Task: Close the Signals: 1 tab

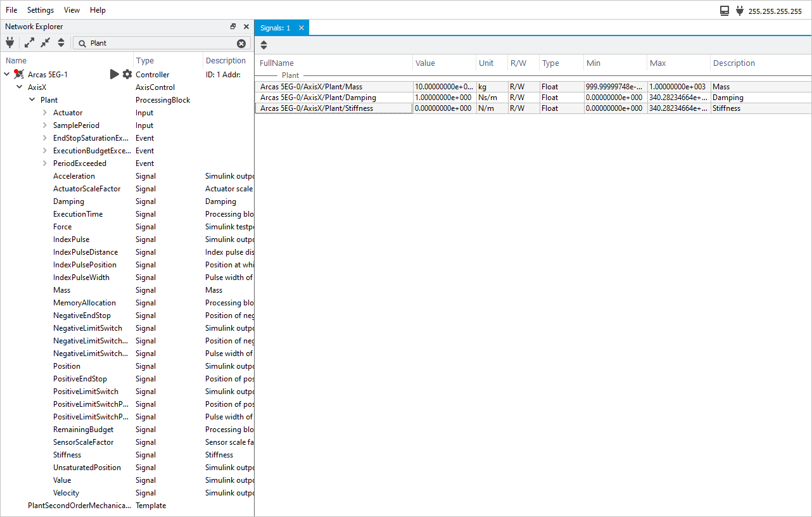Action: click(x=301, y=28)
